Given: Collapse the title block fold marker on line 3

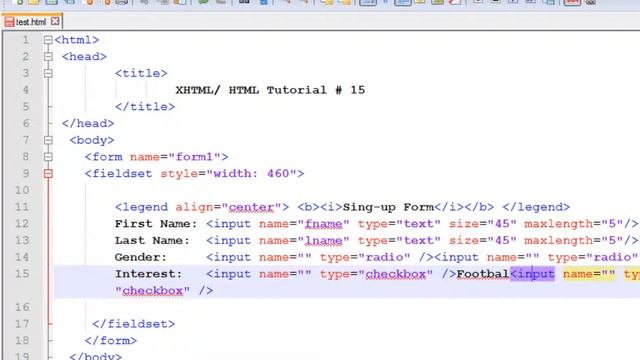Looking at the screenshot, I should 48,73.
